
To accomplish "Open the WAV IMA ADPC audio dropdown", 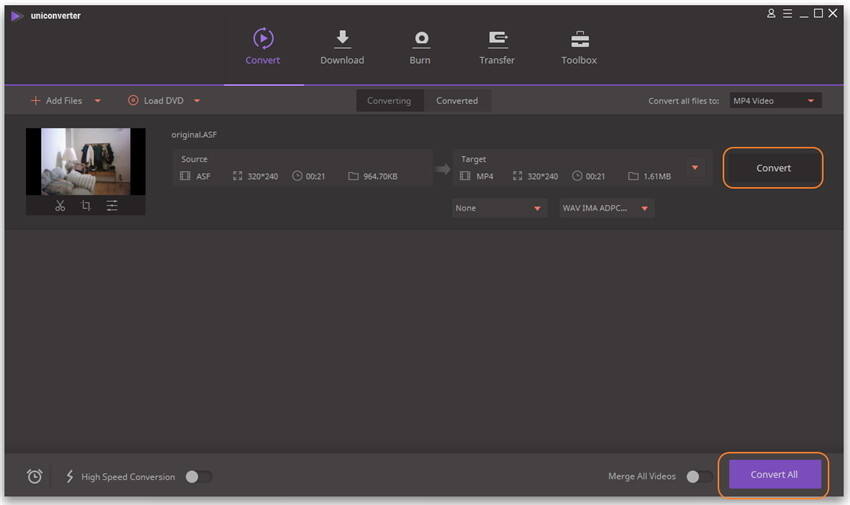I will tap(607, 208).
